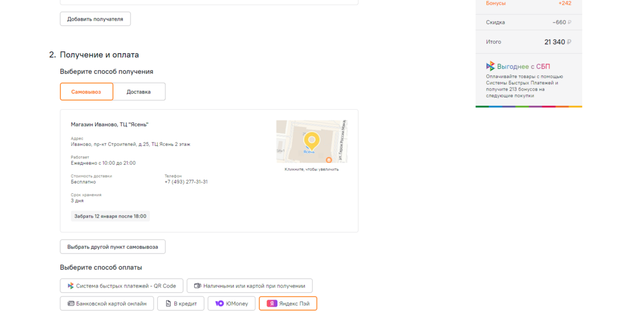Screen dimensions: 644x319
Task: Select the ЮMoney logo payment option
Action: point(220,304)
